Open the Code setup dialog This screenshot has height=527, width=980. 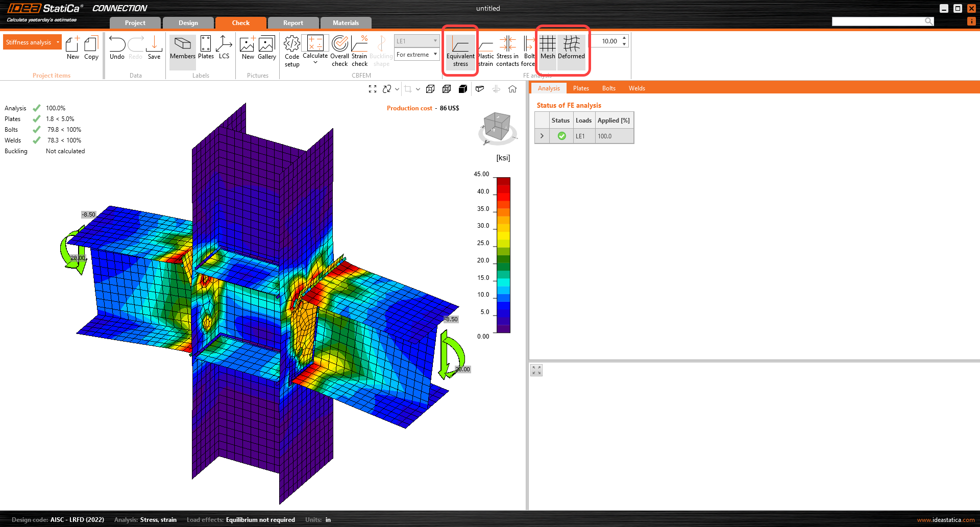click(x=291, y=51)
